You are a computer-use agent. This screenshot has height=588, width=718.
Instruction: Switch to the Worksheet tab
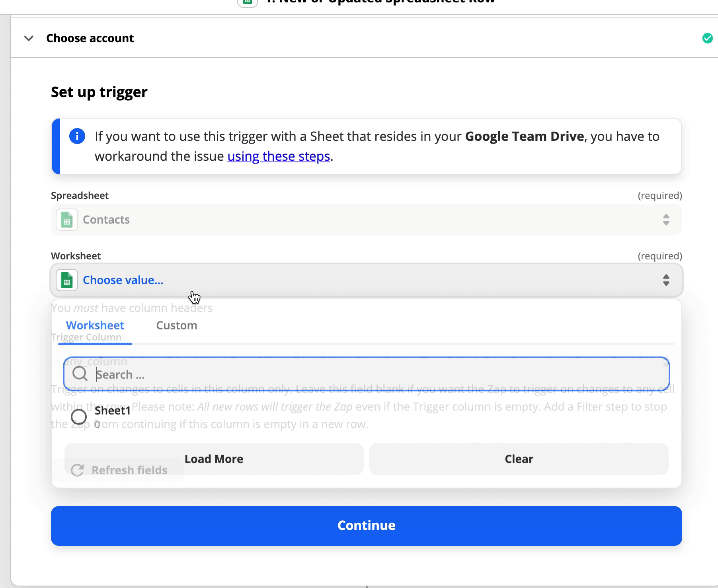coord(95,325)
